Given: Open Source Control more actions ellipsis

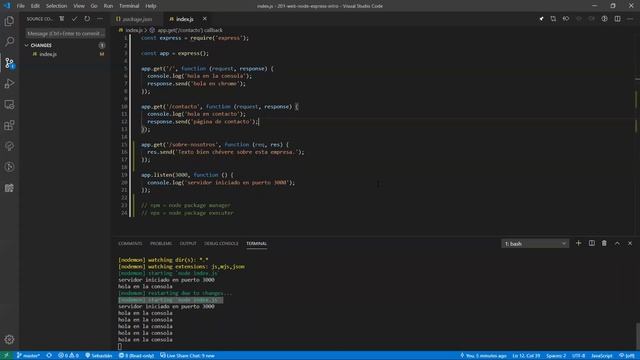Looking at the screenshot, I should coord(100,19).
